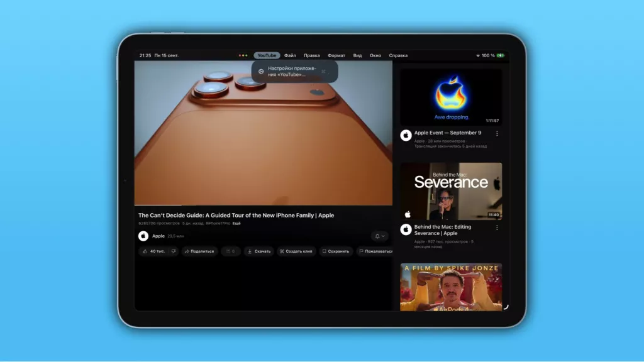Viewport: 644px width, 362px height.
Task: Click the Скачать download icon
Action: point(250,251)
